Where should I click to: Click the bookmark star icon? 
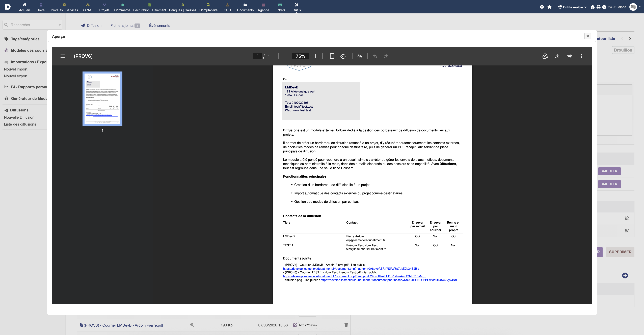click(x=549, y=7)
